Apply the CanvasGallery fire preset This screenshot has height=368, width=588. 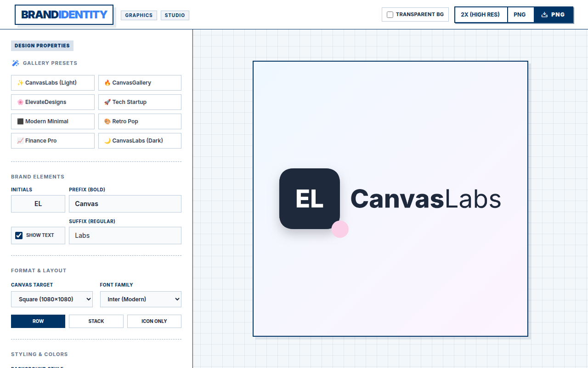pos(140,83)
